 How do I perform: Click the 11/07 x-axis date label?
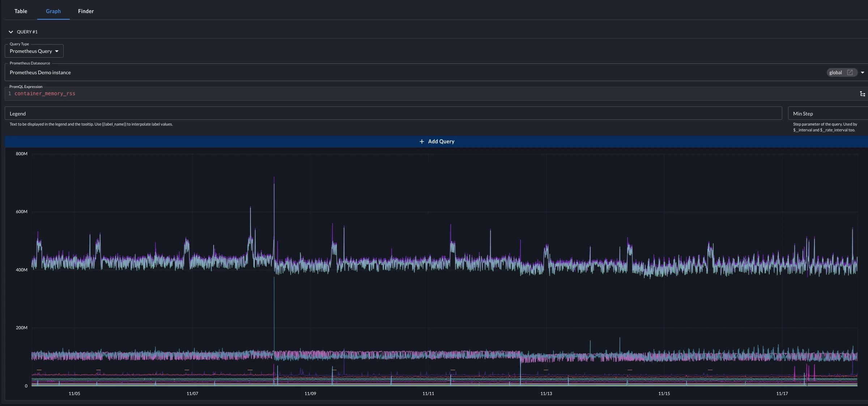coord(192,393)
